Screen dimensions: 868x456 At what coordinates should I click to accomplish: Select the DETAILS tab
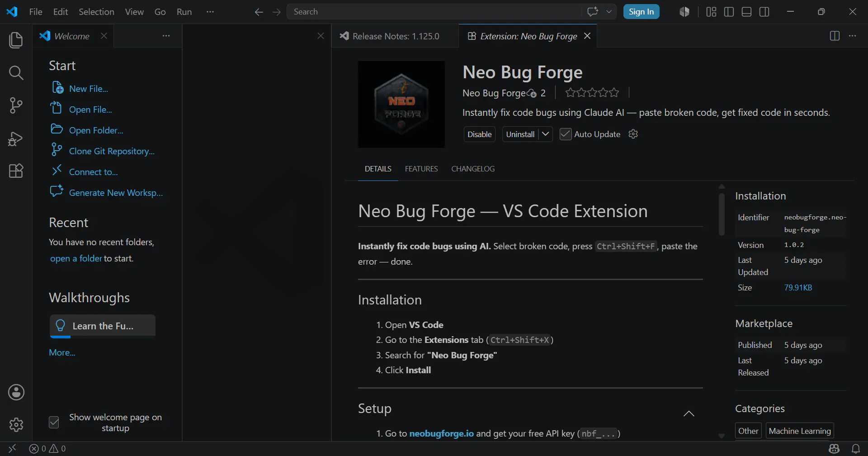click(x=378, y=169)
